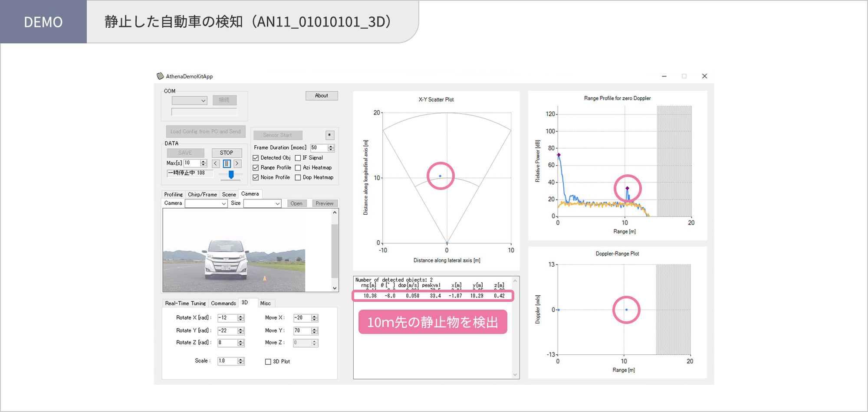Toggle the Noise Profile checkbox
868x412 pixels.
[x=256, y=177]
